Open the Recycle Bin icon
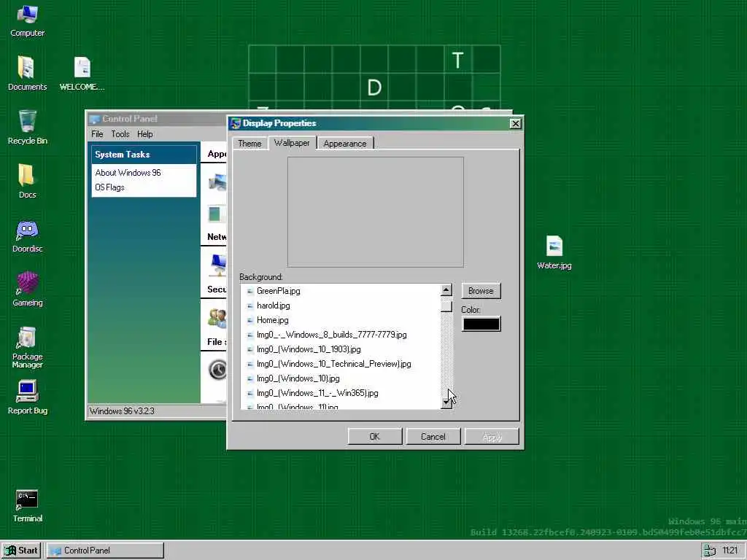 (27, 127)
